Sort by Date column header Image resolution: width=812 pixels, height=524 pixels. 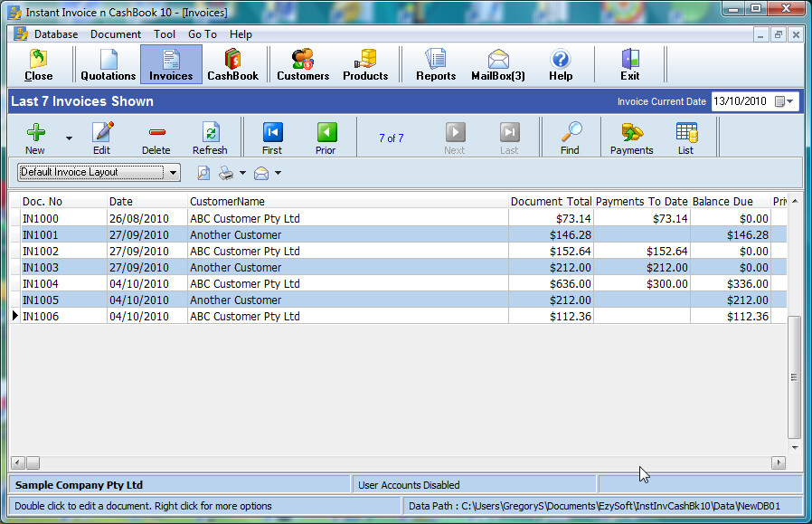click(147, 202)
